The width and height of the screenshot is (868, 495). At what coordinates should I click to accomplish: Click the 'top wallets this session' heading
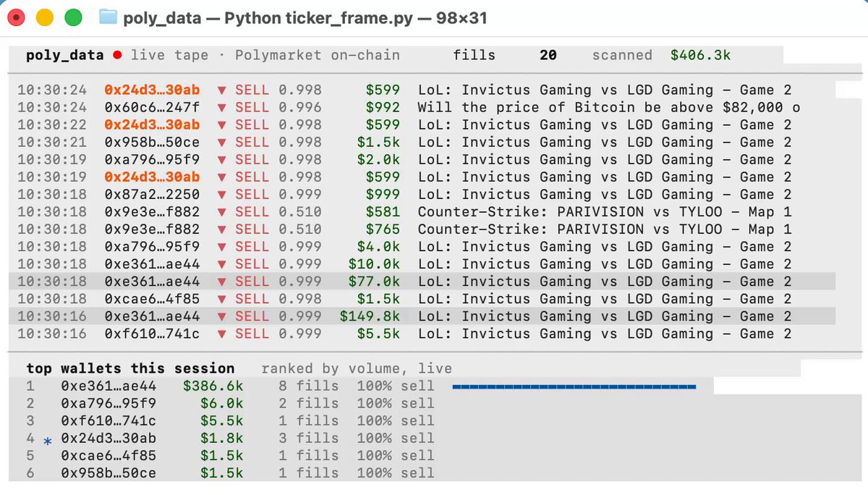[130, 369]
